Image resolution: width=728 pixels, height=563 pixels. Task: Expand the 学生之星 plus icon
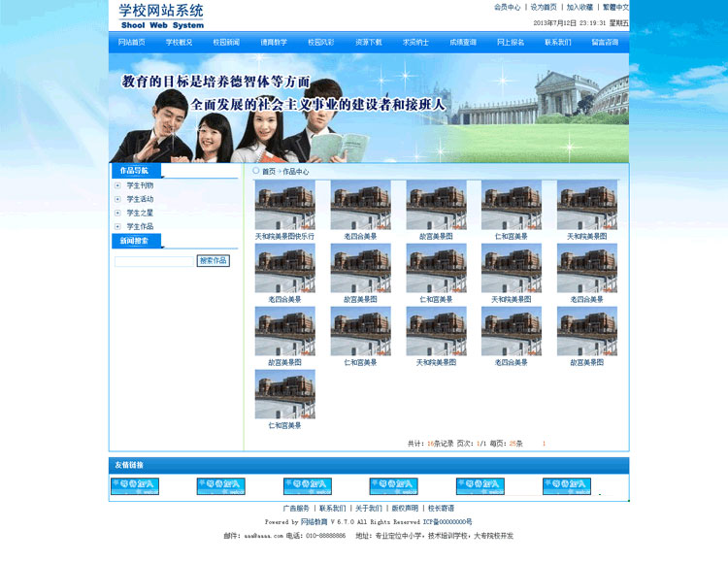[117, 213]
